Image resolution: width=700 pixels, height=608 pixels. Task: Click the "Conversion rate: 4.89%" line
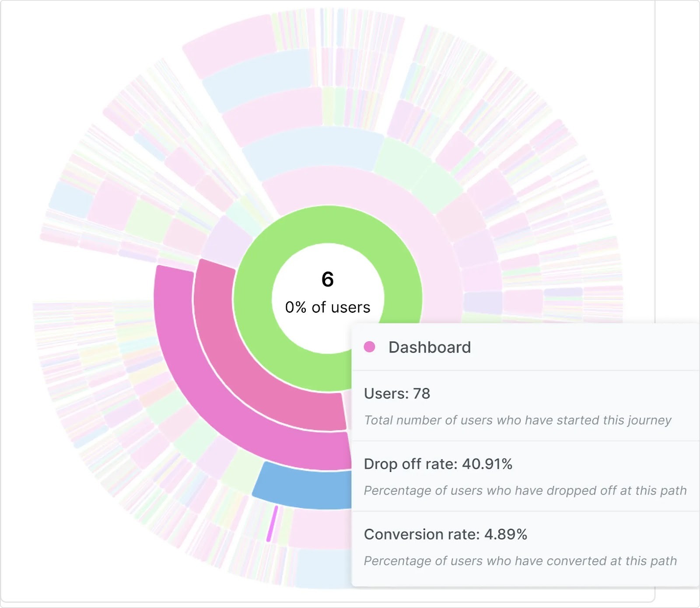click(x=445, y=534)
